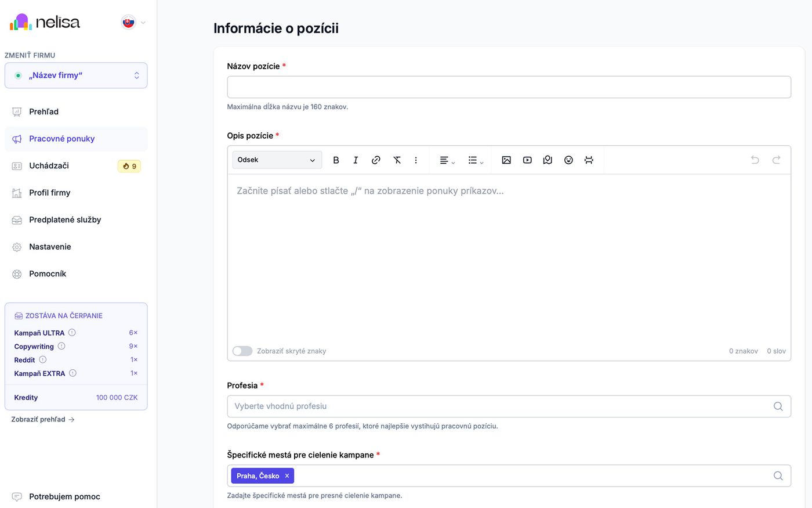Clear text formatting in the editor toolbar
Viewport: 812px width, 508px height.
[397, 160]
